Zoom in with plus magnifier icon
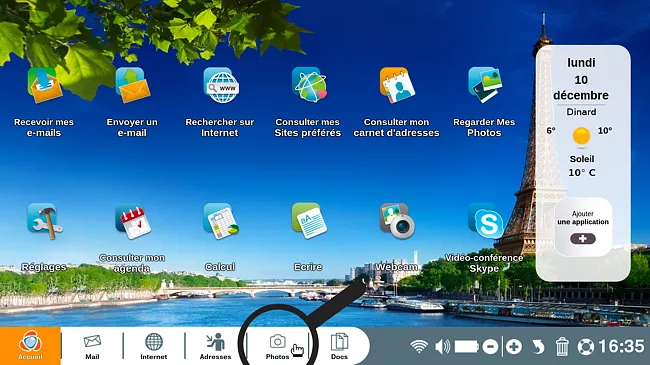 click(514, 347)
